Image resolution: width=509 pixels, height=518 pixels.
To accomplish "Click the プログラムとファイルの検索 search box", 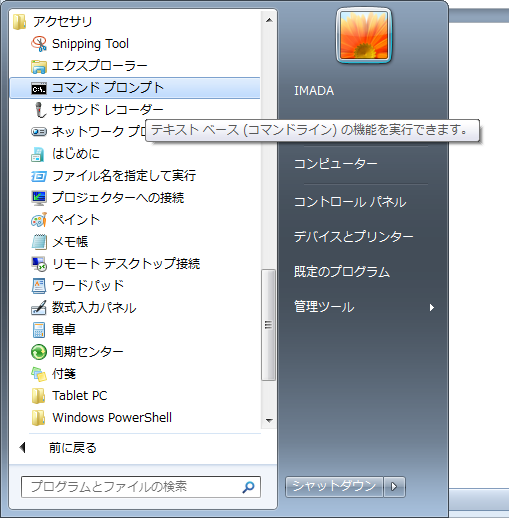I will [140, 487].
